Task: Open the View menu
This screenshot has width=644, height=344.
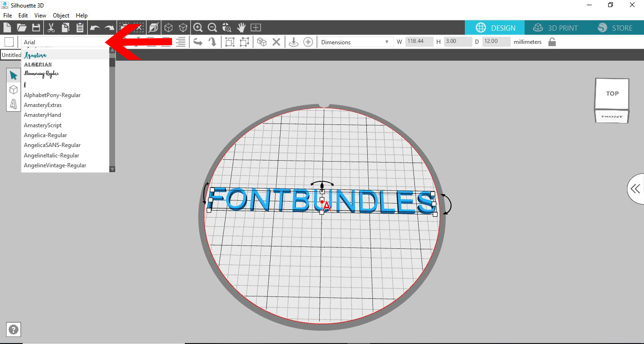Action: [x=41, y=16]
